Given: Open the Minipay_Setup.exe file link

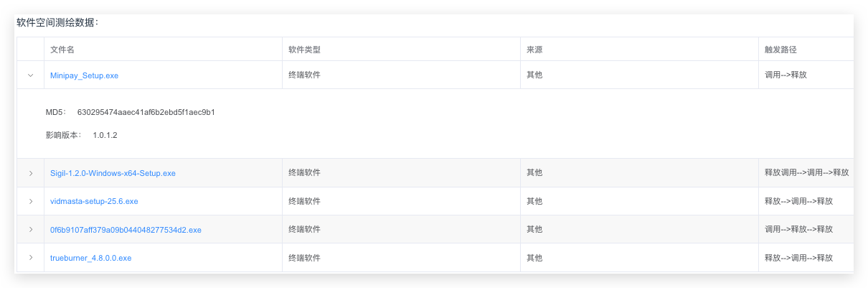Looking at the screenshot, I should tap(84, 75).
